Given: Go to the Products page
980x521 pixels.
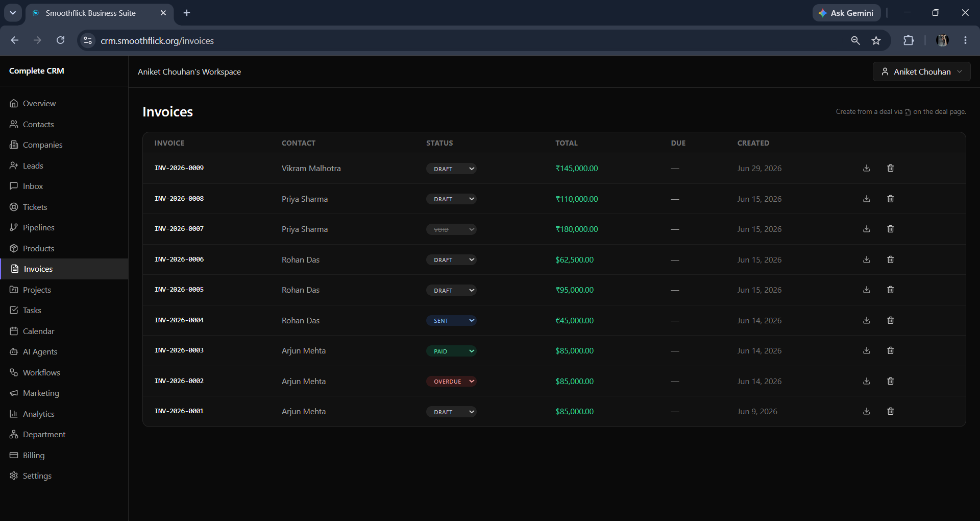Looking at the screenshot, I should 64,248.
